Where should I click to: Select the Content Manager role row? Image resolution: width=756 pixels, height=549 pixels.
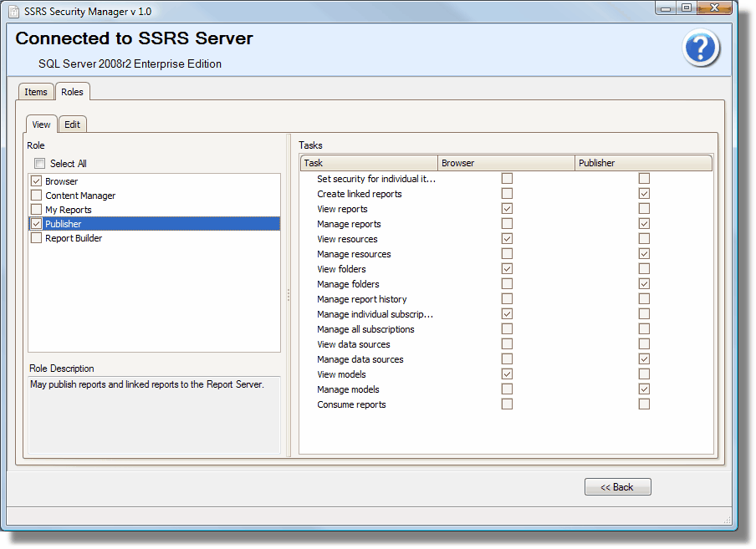[154, 196]
